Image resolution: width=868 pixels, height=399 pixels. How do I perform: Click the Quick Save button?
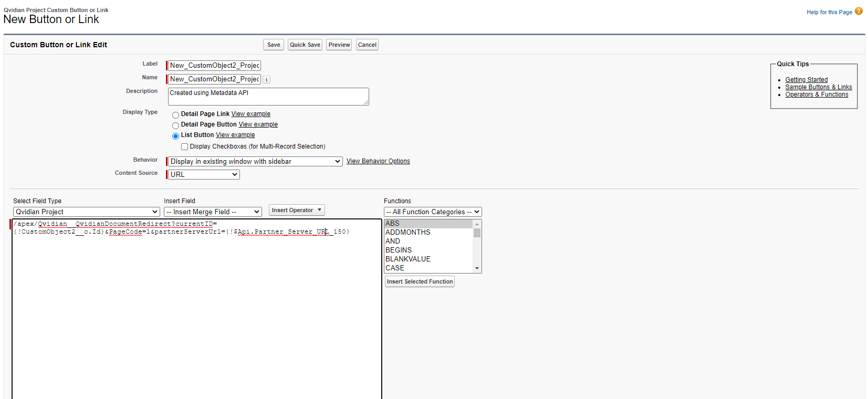pos(305,45)
